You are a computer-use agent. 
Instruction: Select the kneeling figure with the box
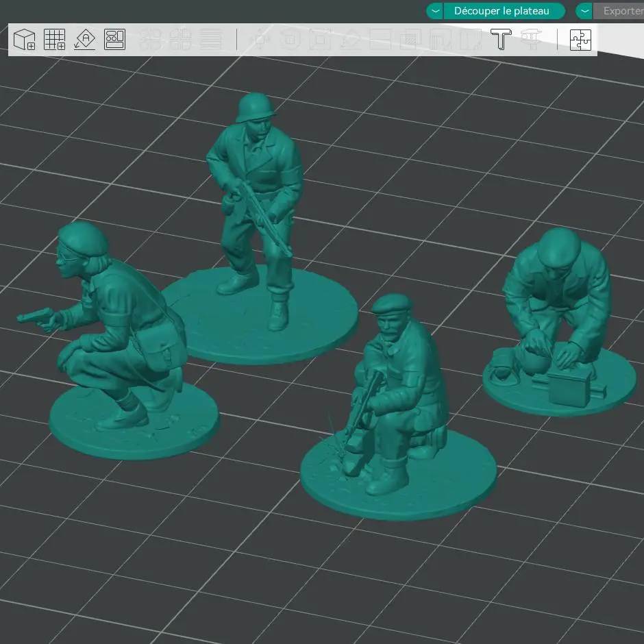(x=558, y=321)
